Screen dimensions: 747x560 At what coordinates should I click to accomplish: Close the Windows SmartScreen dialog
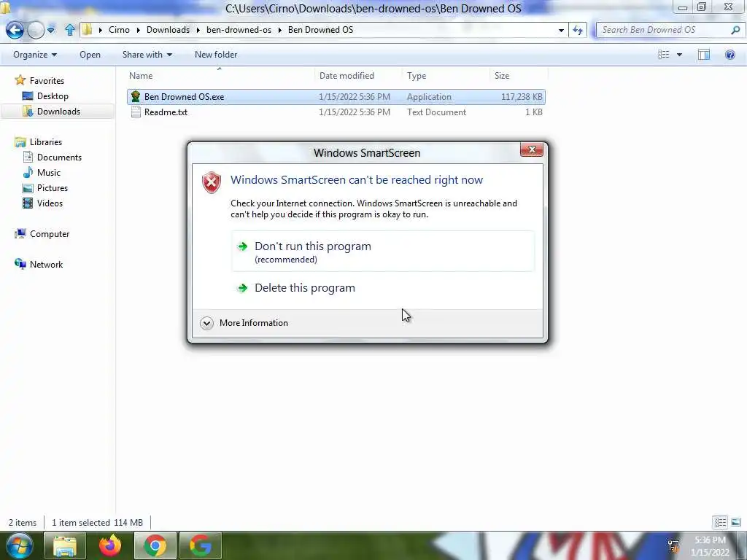532,149
